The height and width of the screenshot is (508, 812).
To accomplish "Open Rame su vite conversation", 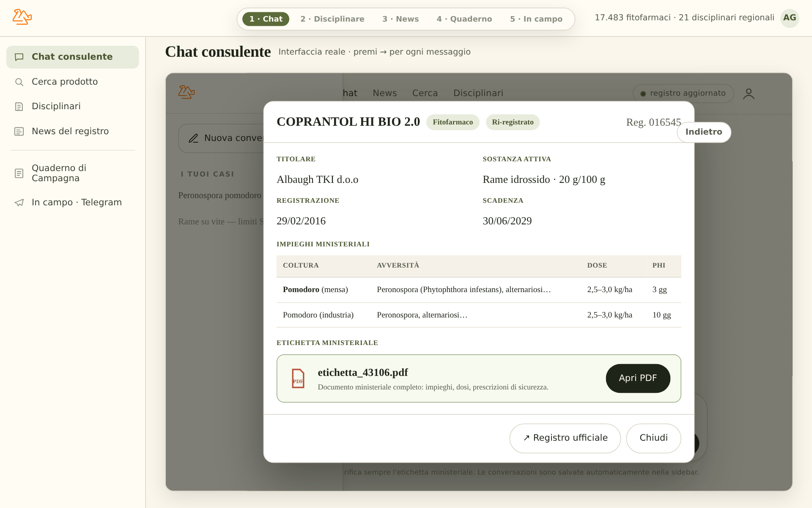I will [221, 222].
